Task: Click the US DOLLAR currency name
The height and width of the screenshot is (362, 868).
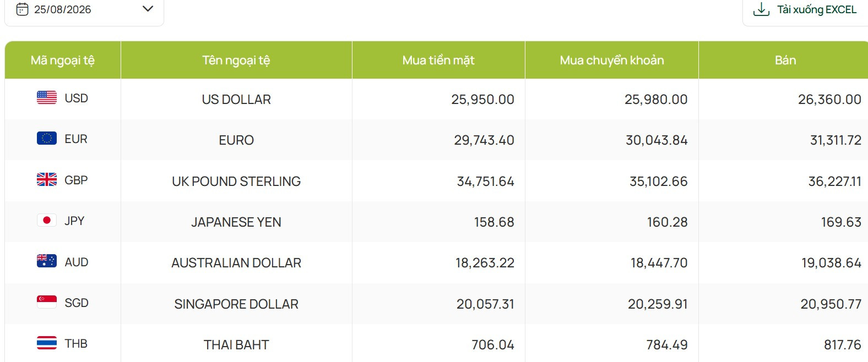Action: click(236, 100)
